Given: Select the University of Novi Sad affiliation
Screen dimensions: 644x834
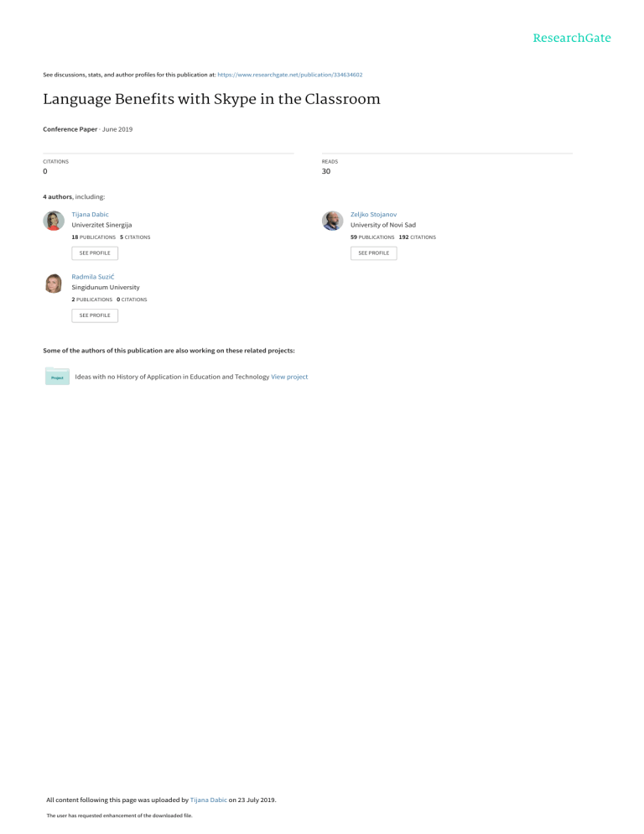Looking at the screenshot, I should 383,225.
